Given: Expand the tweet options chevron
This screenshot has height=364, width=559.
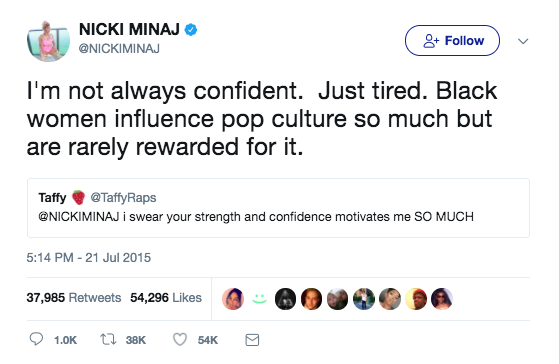Looking at the screenshot, I should 523,41.
